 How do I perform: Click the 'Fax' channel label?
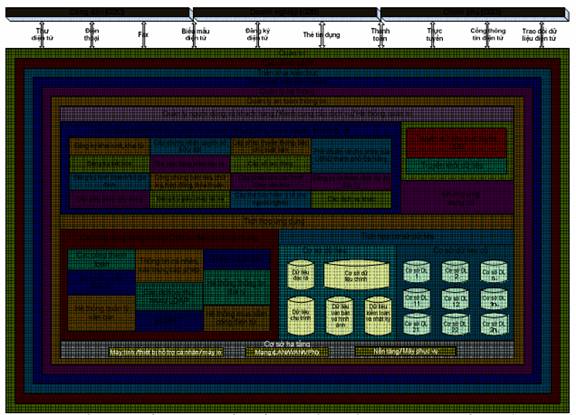[143, 35]
